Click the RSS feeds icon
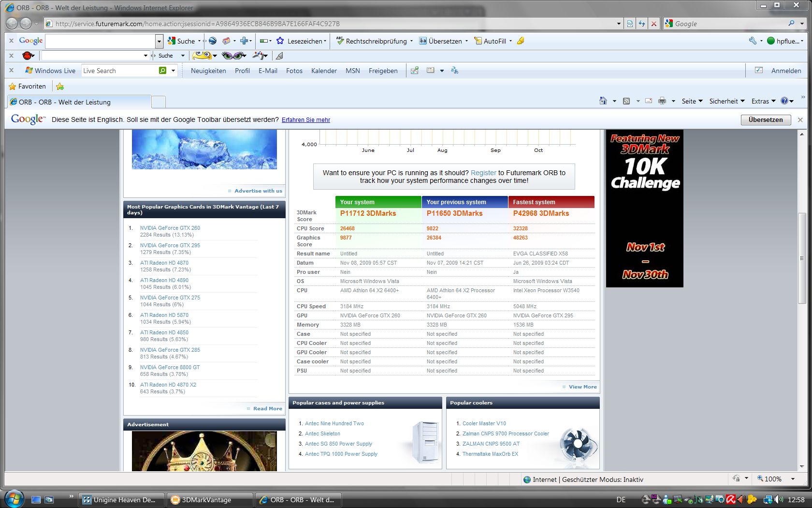This screenshot has width=812, height=508. [x=626, y=101]
